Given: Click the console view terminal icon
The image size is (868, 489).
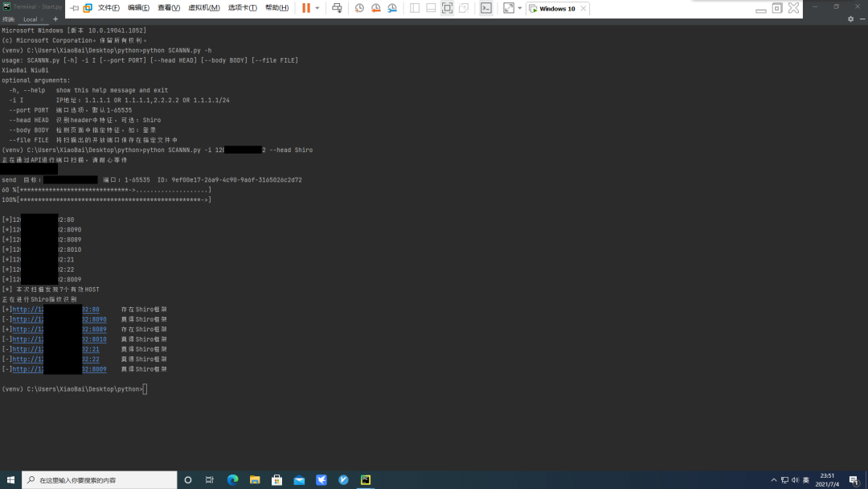Looking at the screenshot, I should [486, 8].
